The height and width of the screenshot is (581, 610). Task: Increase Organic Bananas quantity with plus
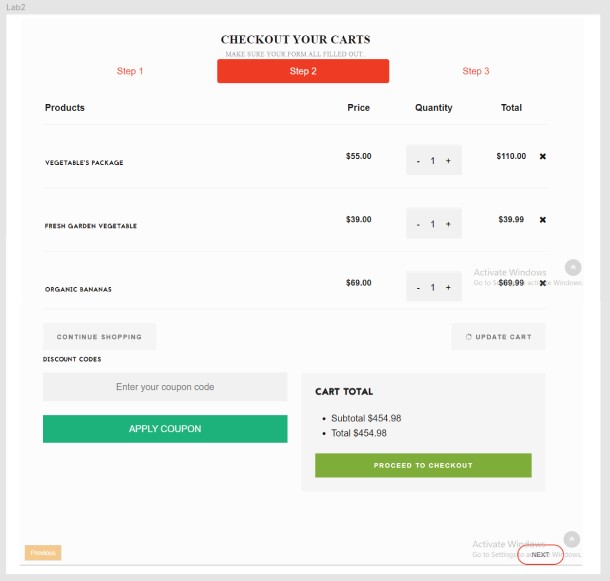pos(448,288)
